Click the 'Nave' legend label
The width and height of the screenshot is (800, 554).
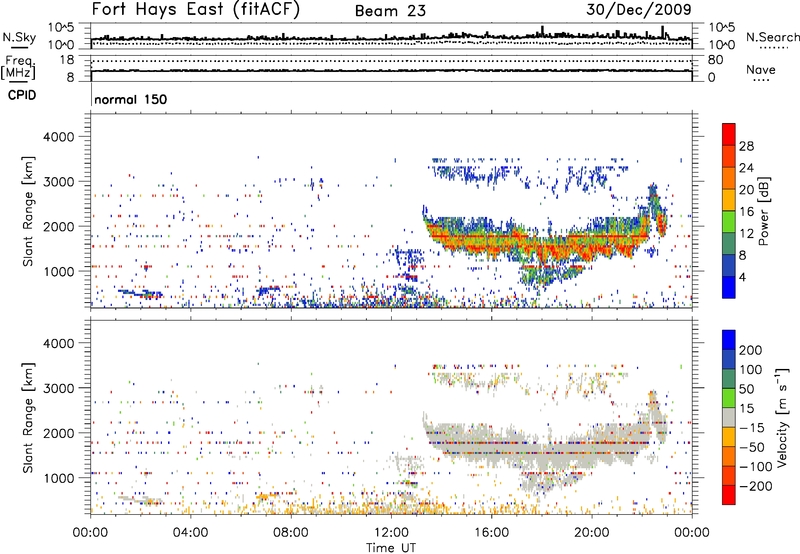point(760,69)
